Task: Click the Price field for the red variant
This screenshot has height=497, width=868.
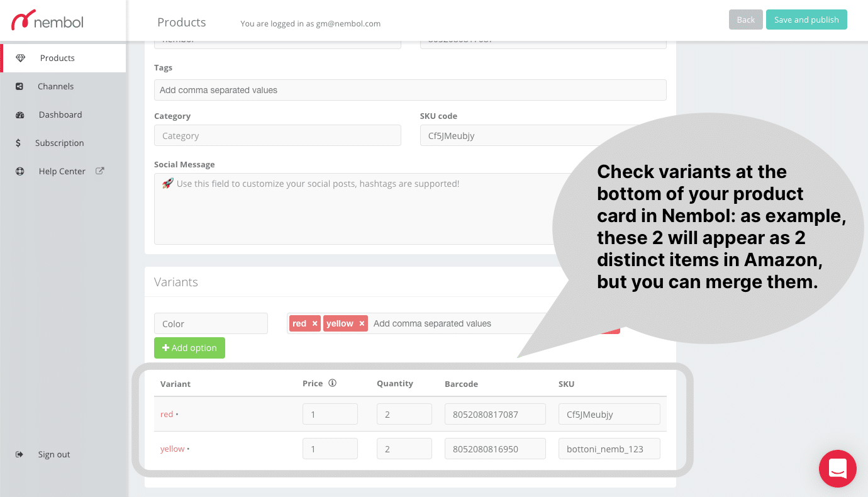Action: (x=330, y=413)
